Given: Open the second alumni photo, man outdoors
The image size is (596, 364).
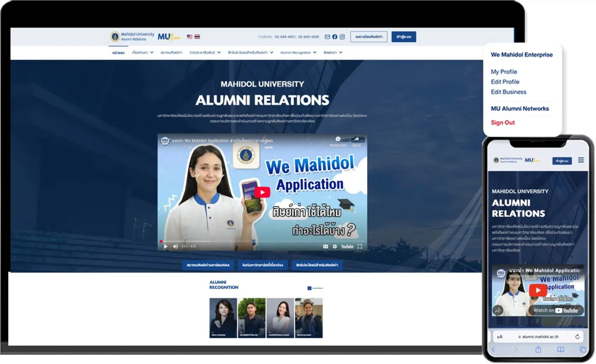Looking at the screenshot, I should pyautogui.click(x=252, y=318).
